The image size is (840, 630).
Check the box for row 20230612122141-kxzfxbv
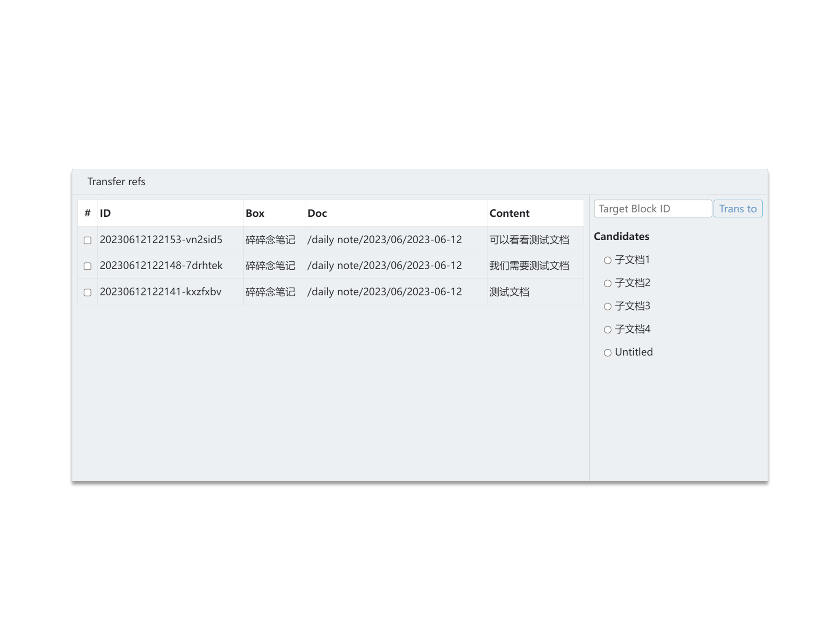point(87,292)
